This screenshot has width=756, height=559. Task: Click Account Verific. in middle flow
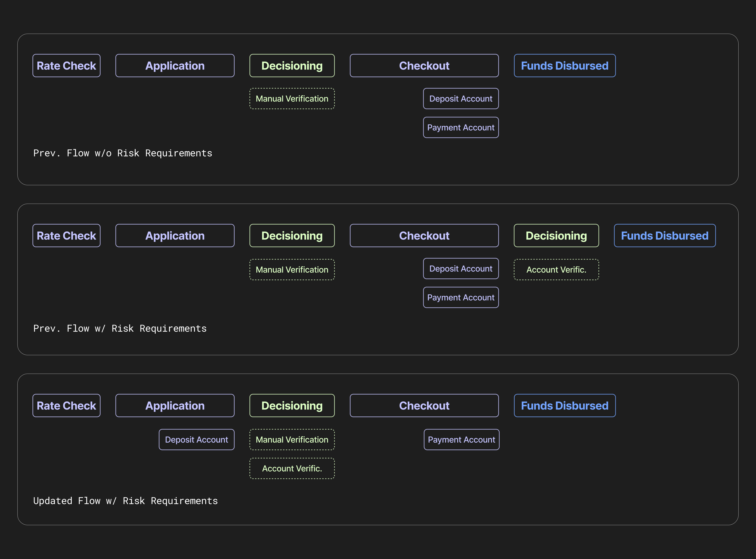(x=556, y=270)
